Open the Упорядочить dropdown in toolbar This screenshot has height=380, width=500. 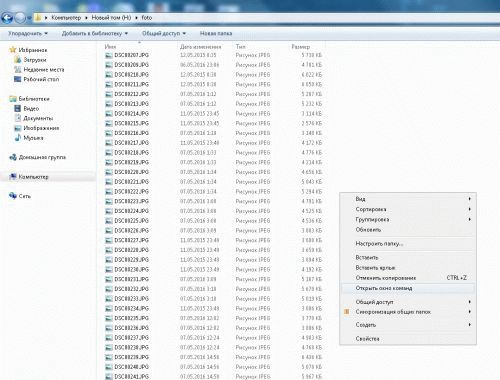(x=28, y=33)
